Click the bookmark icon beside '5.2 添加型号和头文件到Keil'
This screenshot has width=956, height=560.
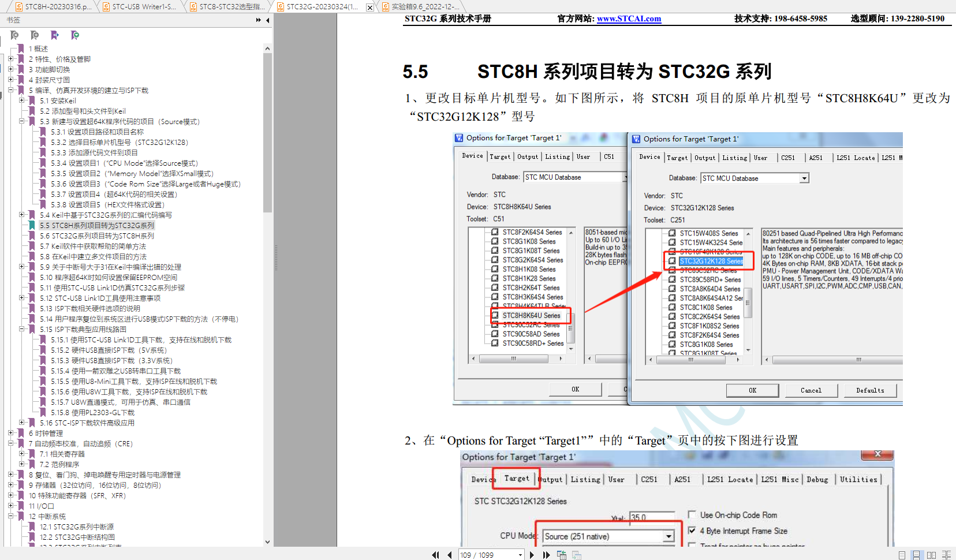pos(32,111)
